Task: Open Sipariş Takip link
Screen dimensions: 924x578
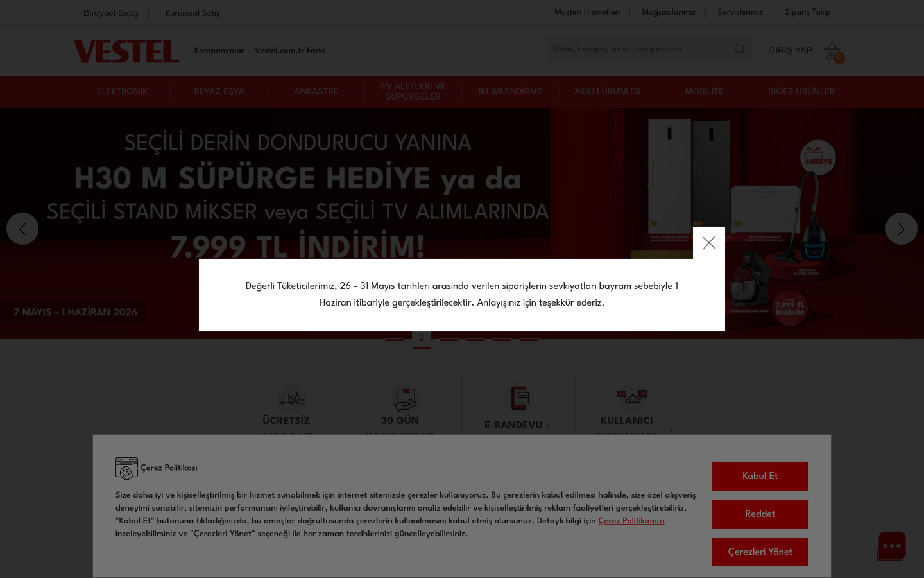Action: click(x=808, y=12)
